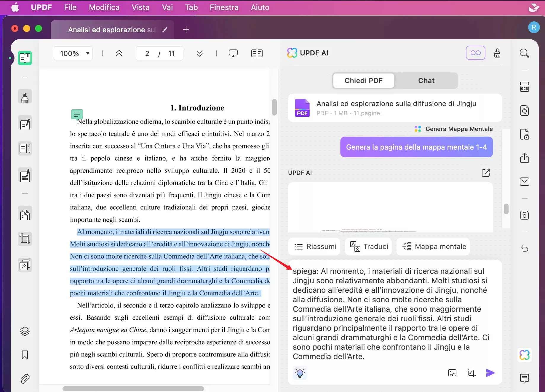Open the Tab menu in menu bar
The width and height of the screenshot is (545, 392).
(191, 7)
